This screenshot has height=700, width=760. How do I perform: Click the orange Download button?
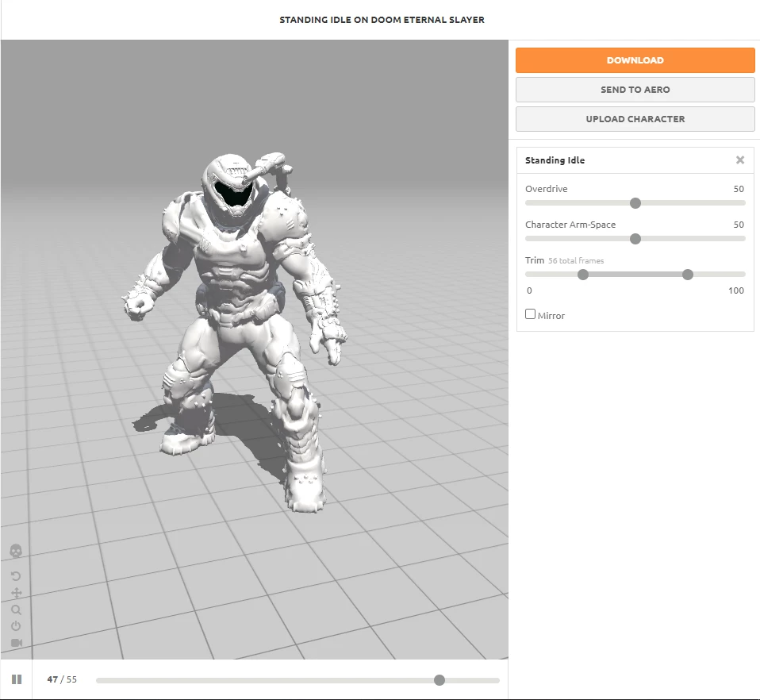[635, 60]
